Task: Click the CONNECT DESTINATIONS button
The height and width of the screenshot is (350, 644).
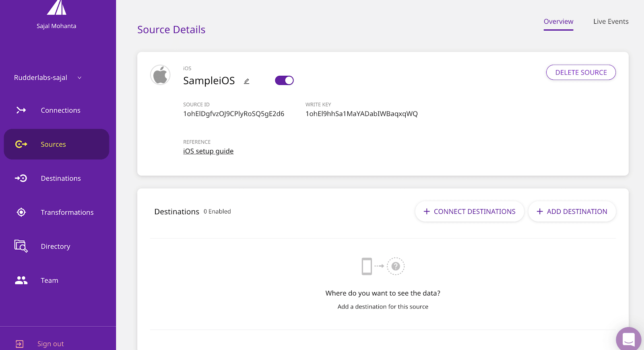Action: point(469,211)
